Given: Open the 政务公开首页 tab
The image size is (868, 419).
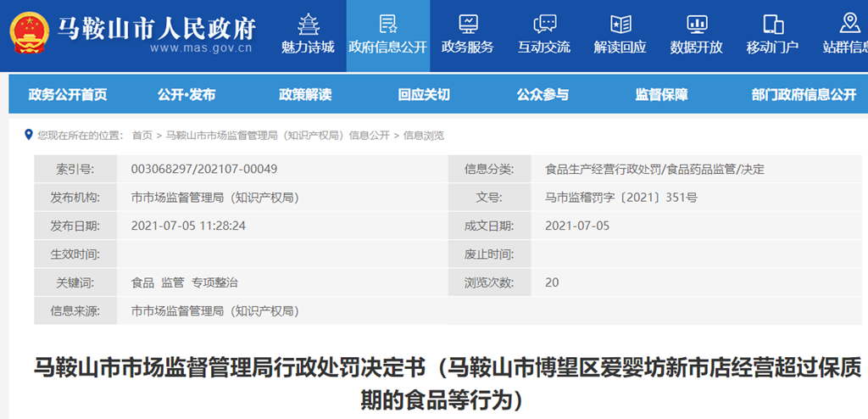Looking at the screenshot, I should point(68,95).
